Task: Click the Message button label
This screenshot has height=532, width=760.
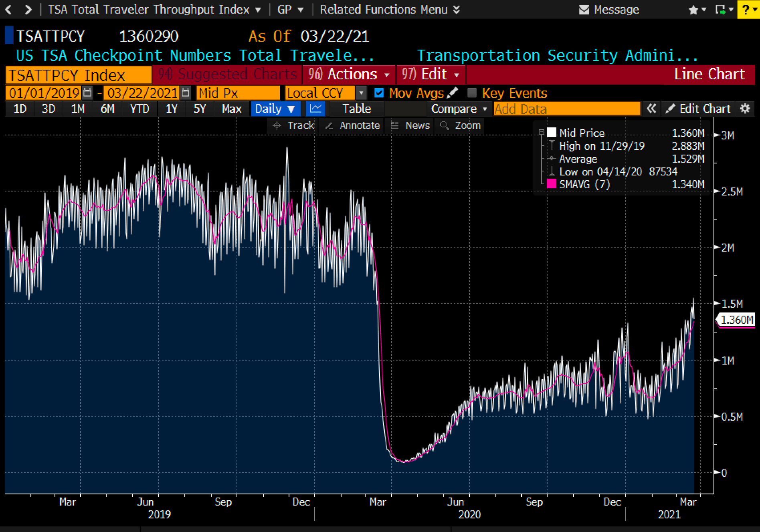Action: click(x=616, y=10)
